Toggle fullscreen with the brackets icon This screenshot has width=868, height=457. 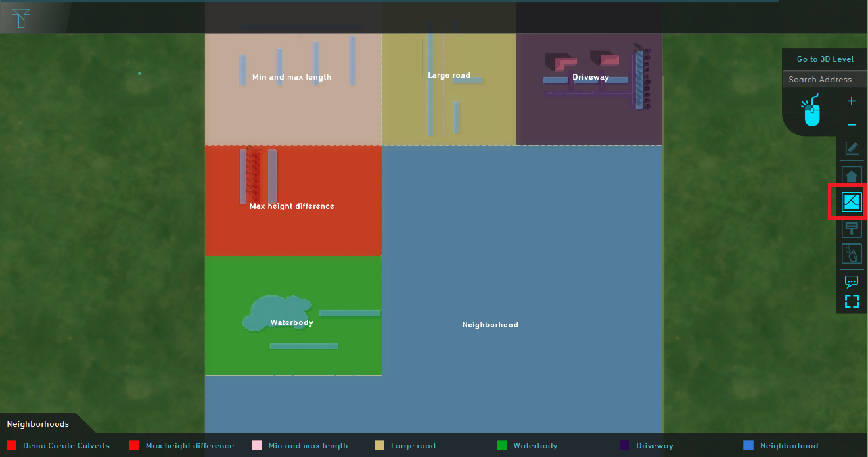coord(851,301)
